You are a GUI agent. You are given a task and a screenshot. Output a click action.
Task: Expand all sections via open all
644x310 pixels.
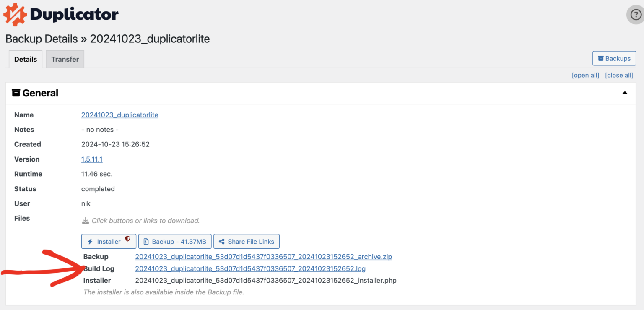pos(585,75)
